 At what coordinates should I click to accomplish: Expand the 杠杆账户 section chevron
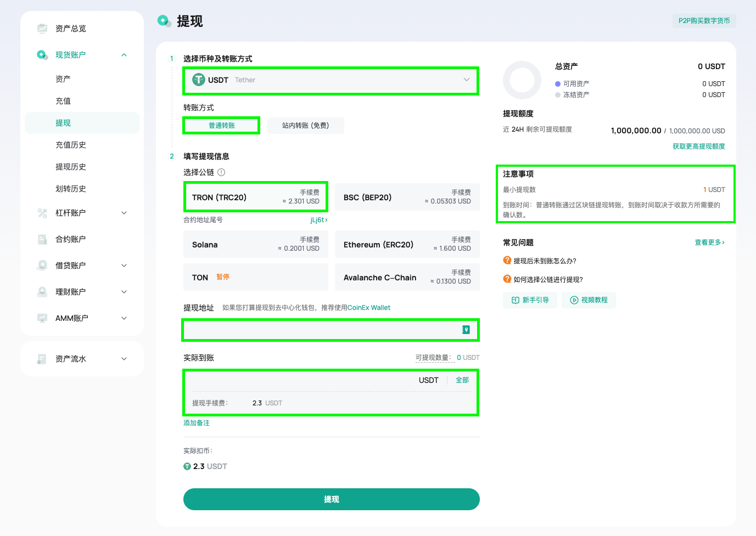pos(124,213)
